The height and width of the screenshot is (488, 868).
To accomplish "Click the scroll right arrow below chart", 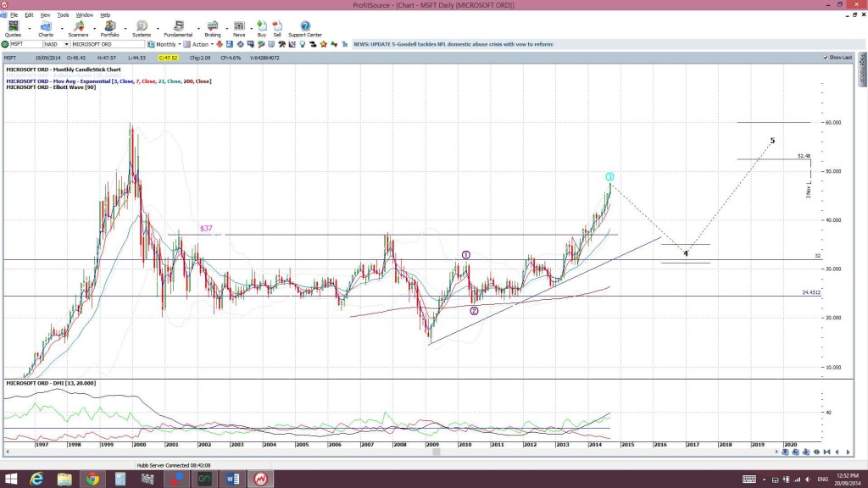I will 776,452.
